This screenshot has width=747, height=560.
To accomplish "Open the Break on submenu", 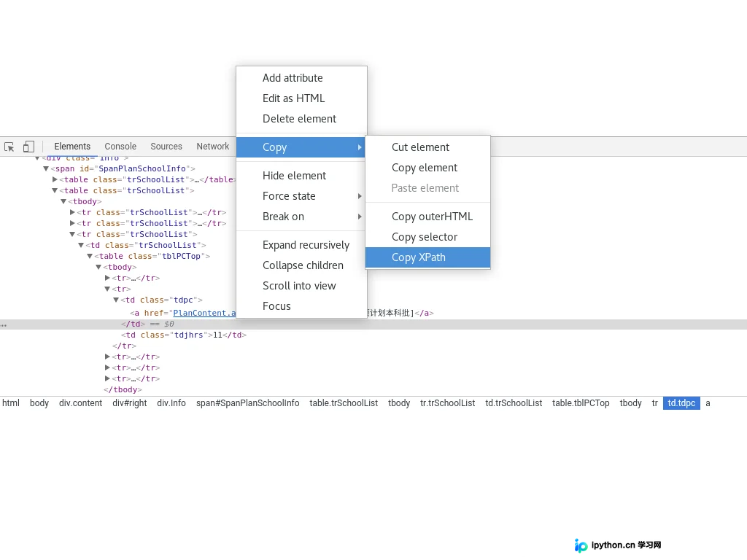I will click(301, 217).
